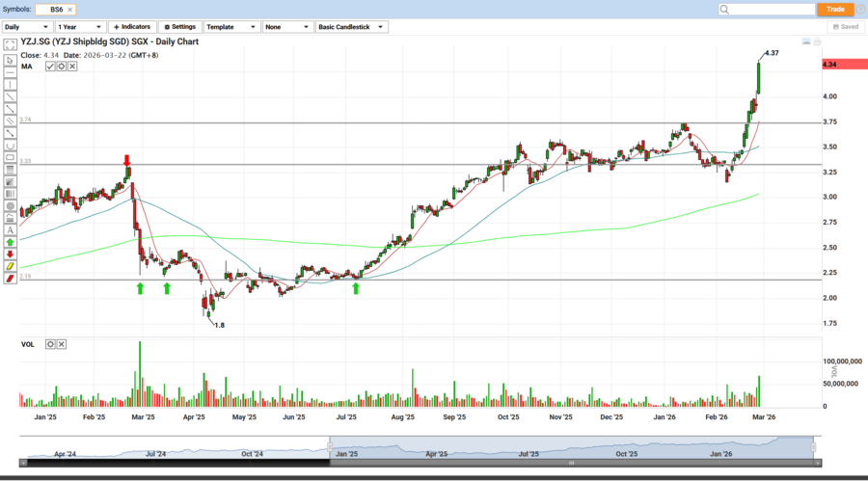This screenshot has width=868, height=481.
Task: Open the Basic Candlestick chart type dropdown
Action: [x=352, y=27]
